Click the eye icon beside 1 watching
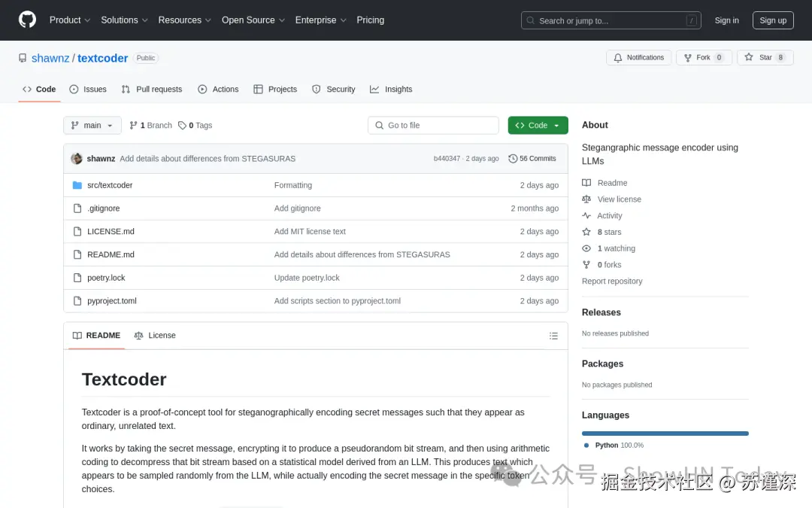This screenshot has height=508, width=812. (x=586, y=248)
